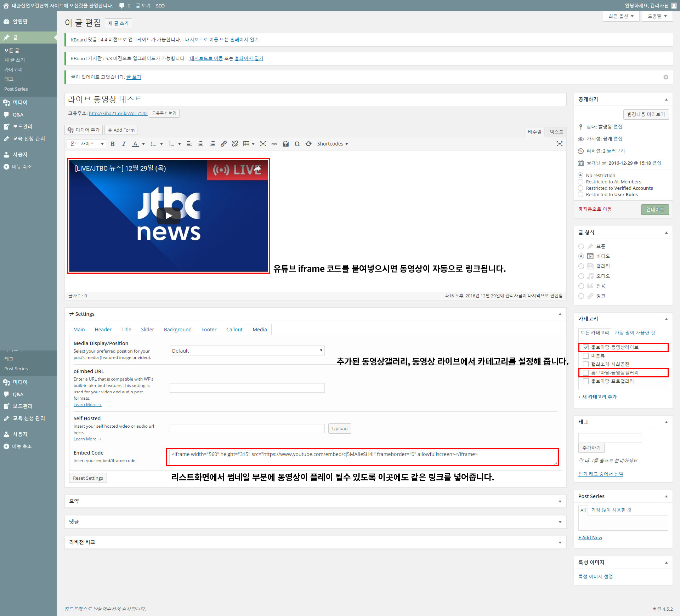Open the 폰트 사이즈 font size dropdown
The image size is (680, 616).
pyautogui.click(x=86, y=144)
